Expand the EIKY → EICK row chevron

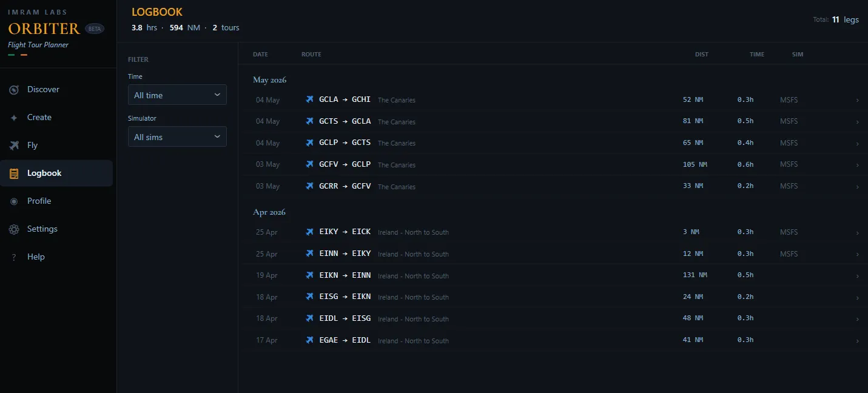857,232
